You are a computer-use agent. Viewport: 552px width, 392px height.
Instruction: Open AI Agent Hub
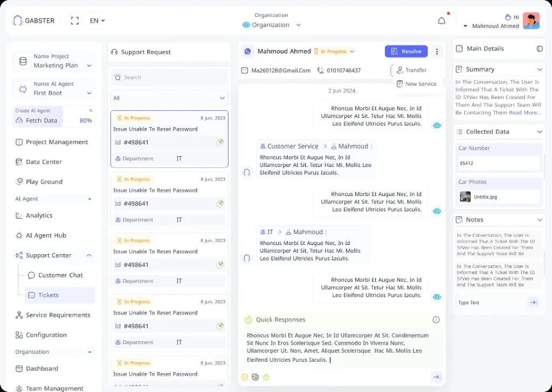pos(41,235)
